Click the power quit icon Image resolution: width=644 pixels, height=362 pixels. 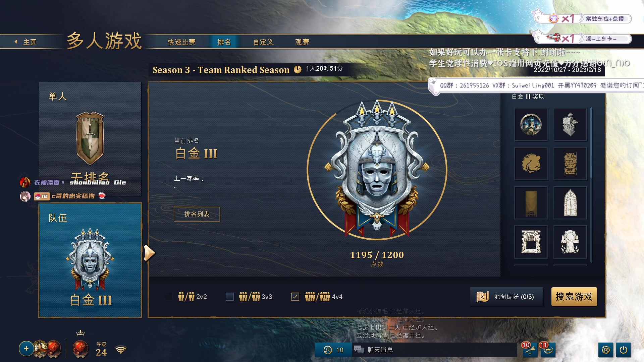[623, 350]
